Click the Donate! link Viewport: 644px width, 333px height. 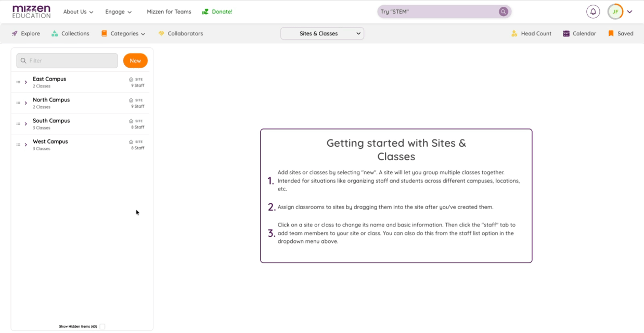click(x=217, y=12)
